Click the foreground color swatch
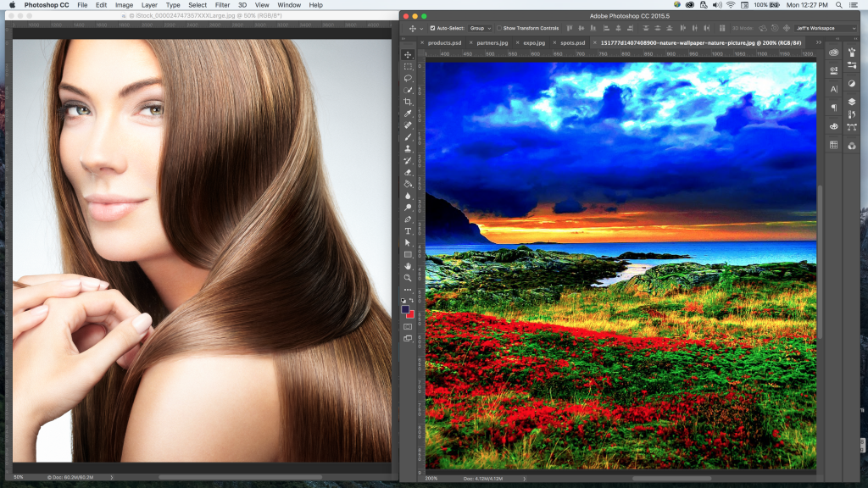868x488 pixels. point(406,310)
